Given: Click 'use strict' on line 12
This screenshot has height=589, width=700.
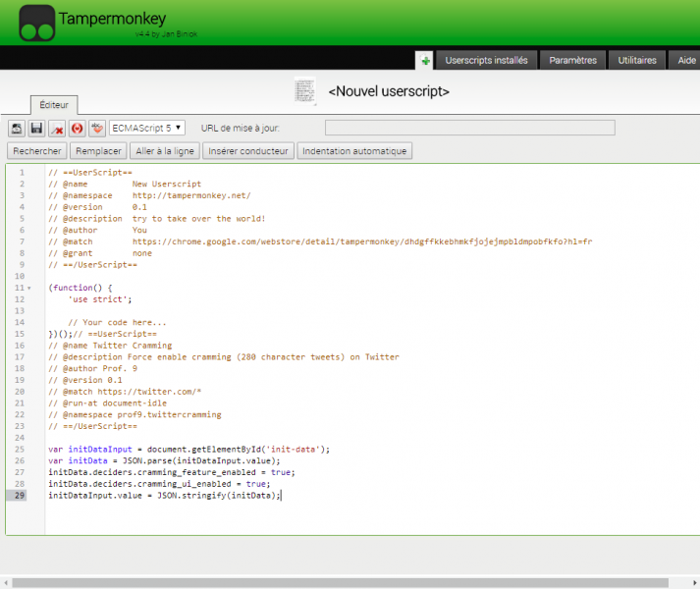Looking at the screenshot, I should [x=100, y=299].
